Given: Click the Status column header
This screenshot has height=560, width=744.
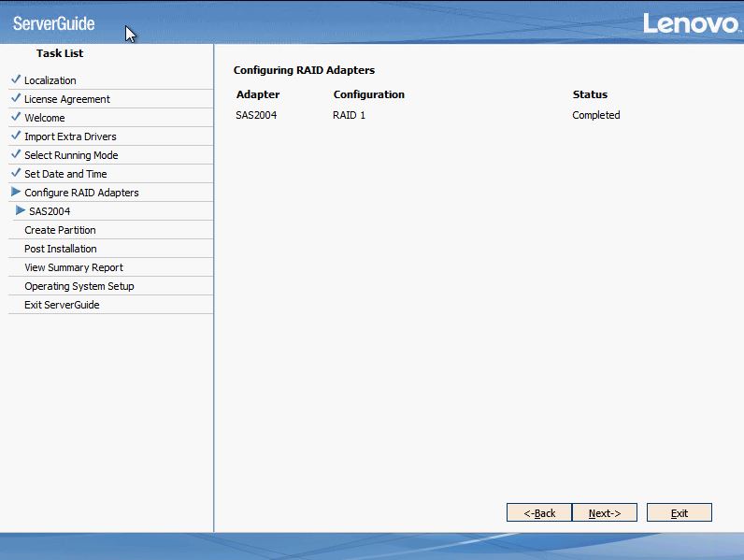Looking at the screenshot, I should [590, 94].
